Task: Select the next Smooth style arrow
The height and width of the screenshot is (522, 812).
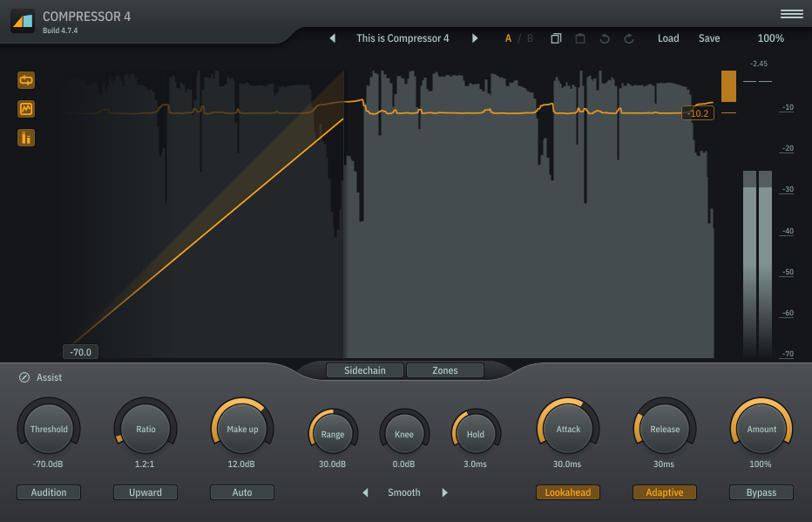Action: [444, 492]
